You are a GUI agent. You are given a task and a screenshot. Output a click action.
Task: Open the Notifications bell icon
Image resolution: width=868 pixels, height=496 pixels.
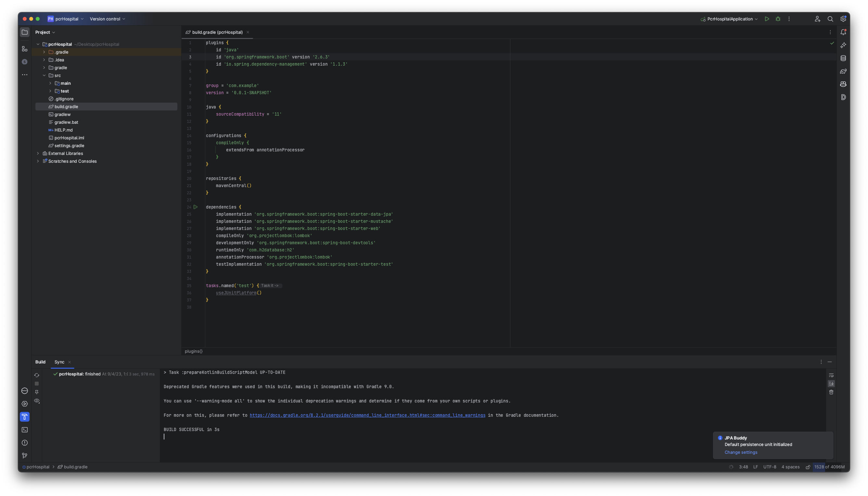point(843,32)
